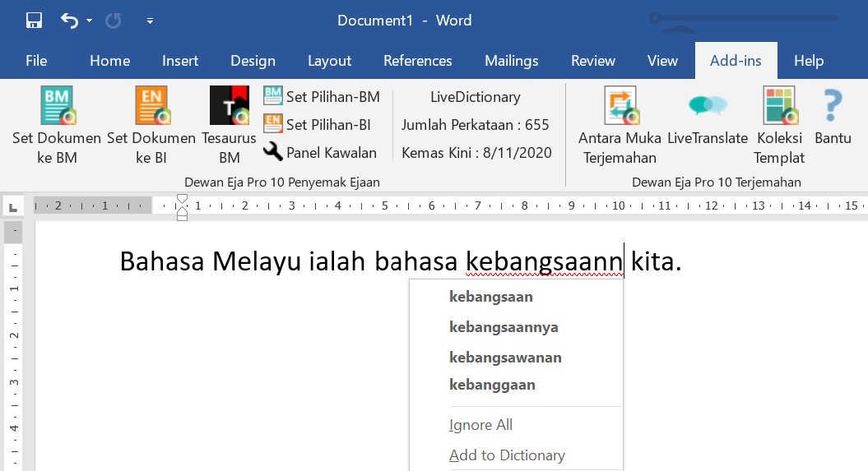This screenshot has width=868, height=471.
Task: Choose suggestion 'kebangsaan' from context menu
Action: pos(491,297)
